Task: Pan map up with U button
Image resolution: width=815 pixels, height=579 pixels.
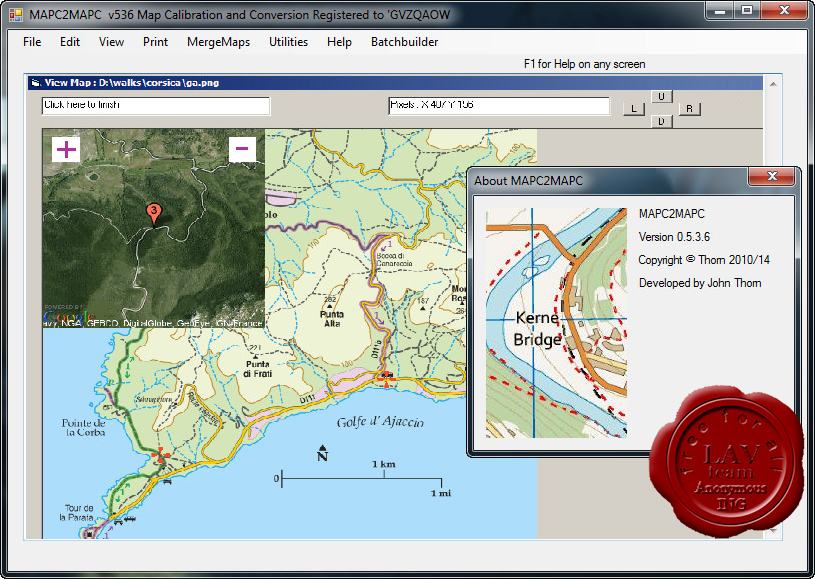Action: (x=661, y=97)
